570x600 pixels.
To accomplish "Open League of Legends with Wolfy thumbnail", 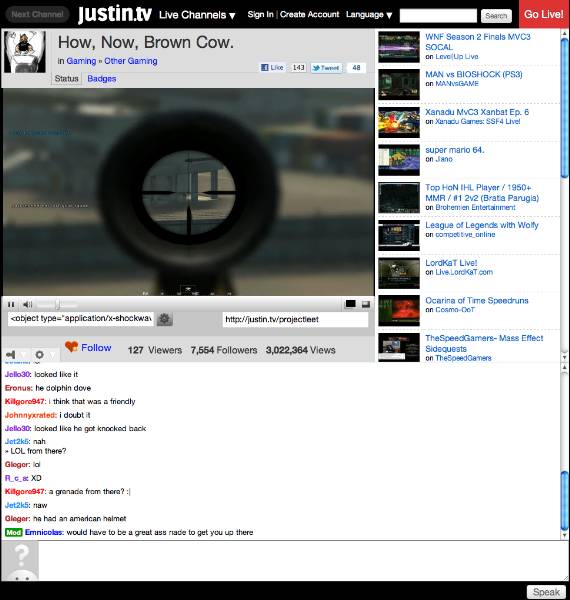I will [x=399, y=235].
